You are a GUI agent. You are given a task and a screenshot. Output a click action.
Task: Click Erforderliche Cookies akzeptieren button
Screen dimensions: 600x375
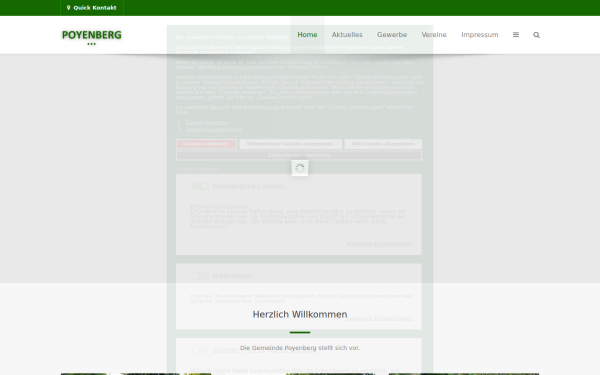point(290,144)
